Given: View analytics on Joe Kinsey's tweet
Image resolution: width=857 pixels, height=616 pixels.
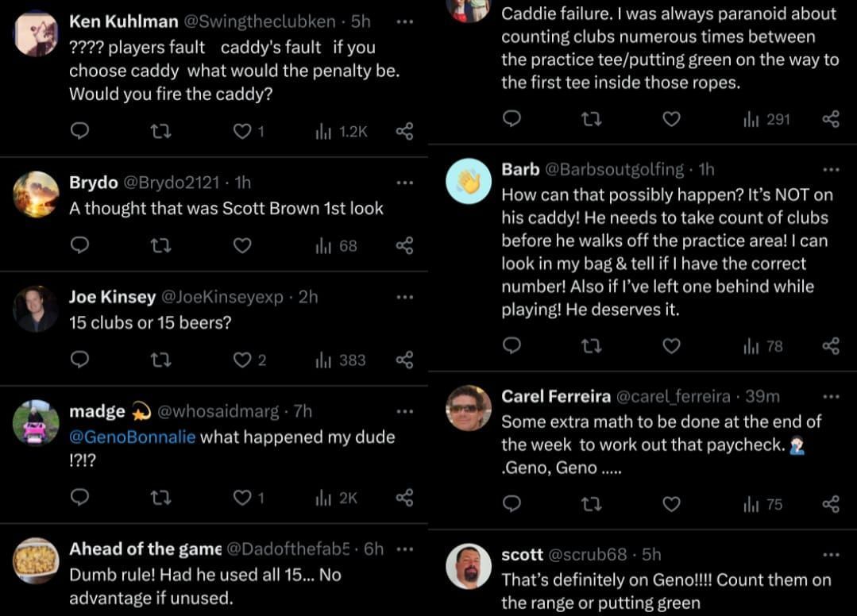Looking at the screenshot, I should [340, 360].
